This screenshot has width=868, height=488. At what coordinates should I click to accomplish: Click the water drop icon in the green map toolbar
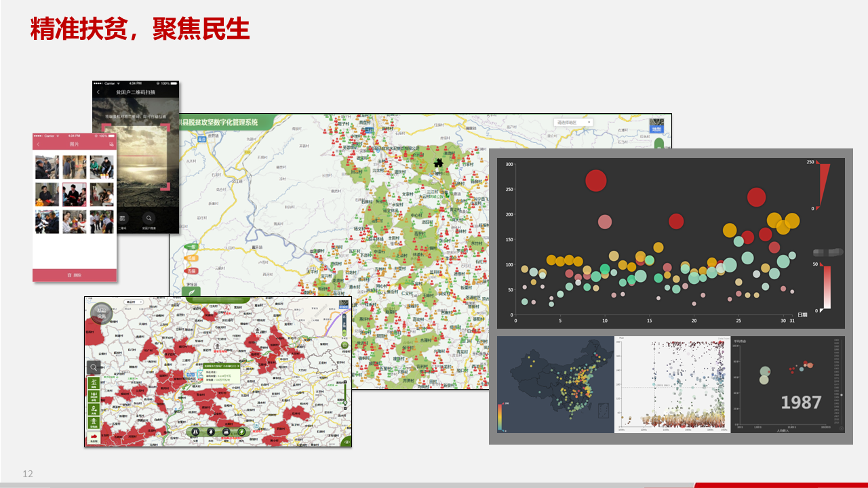(211, 432)
